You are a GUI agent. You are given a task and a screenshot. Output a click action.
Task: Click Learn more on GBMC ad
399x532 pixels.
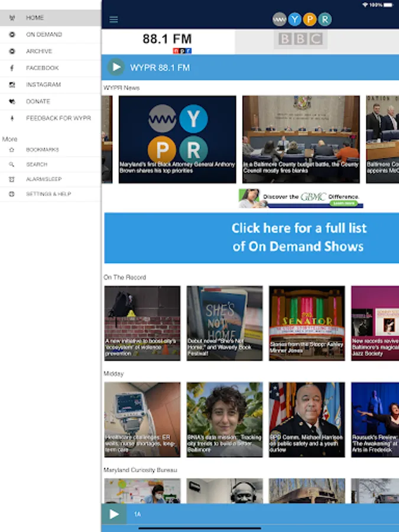(343, 203)
